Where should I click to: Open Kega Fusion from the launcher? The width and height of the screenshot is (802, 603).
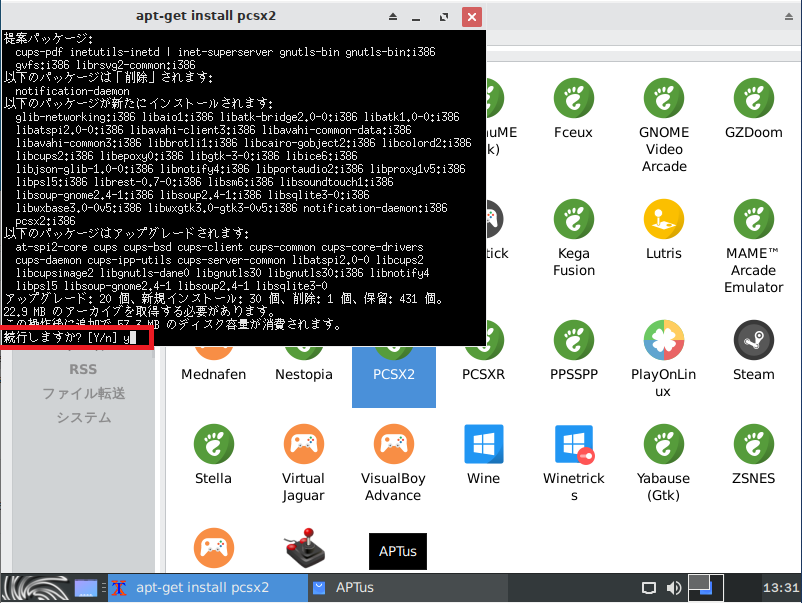click(573, 219)
